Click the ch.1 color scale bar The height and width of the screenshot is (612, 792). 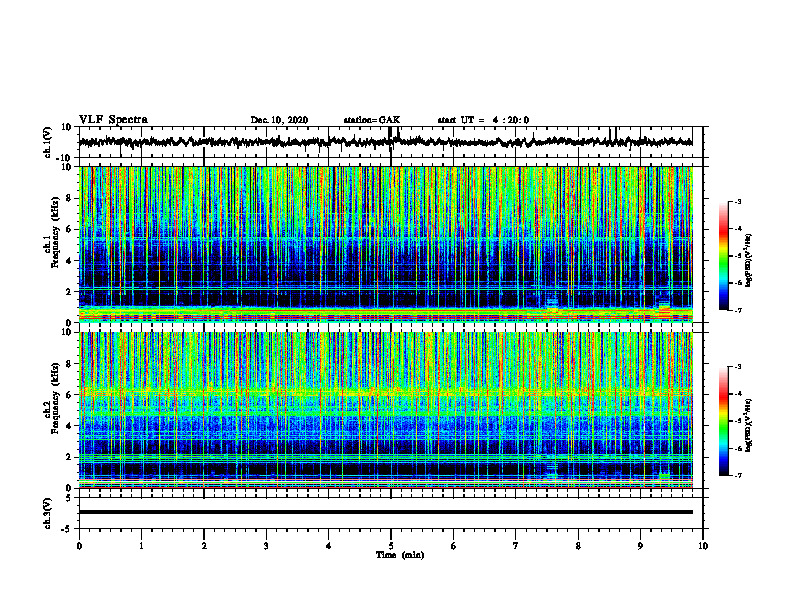click(x=724, y=256)
